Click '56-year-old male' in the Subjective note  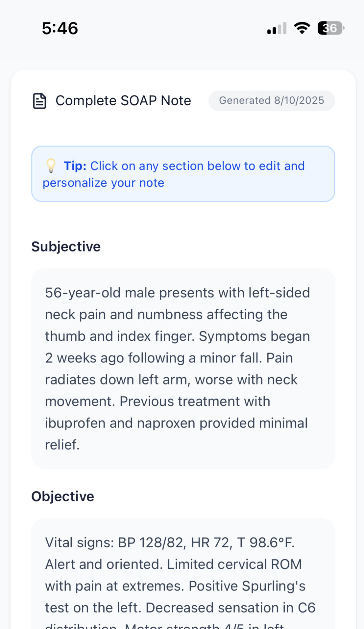[x=100, y=293]
